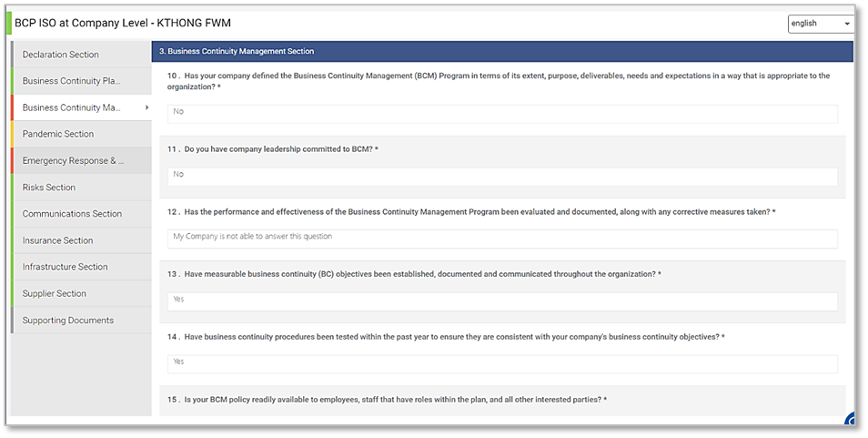Expand arrow beside Business Continuity Ma...
Viewport: 868px width, 438px height.
point(146,107)
